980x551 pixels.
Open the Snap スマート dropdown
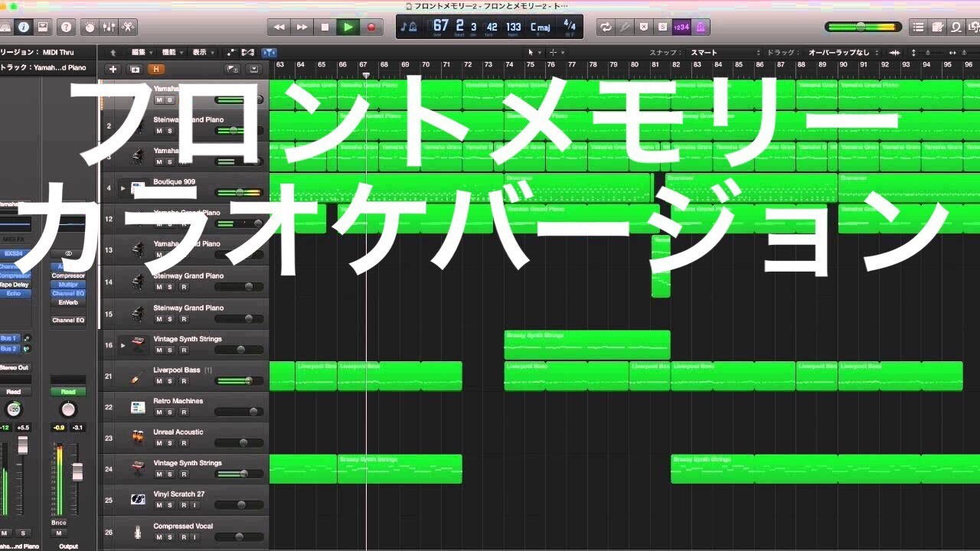(x=724, y=52)
